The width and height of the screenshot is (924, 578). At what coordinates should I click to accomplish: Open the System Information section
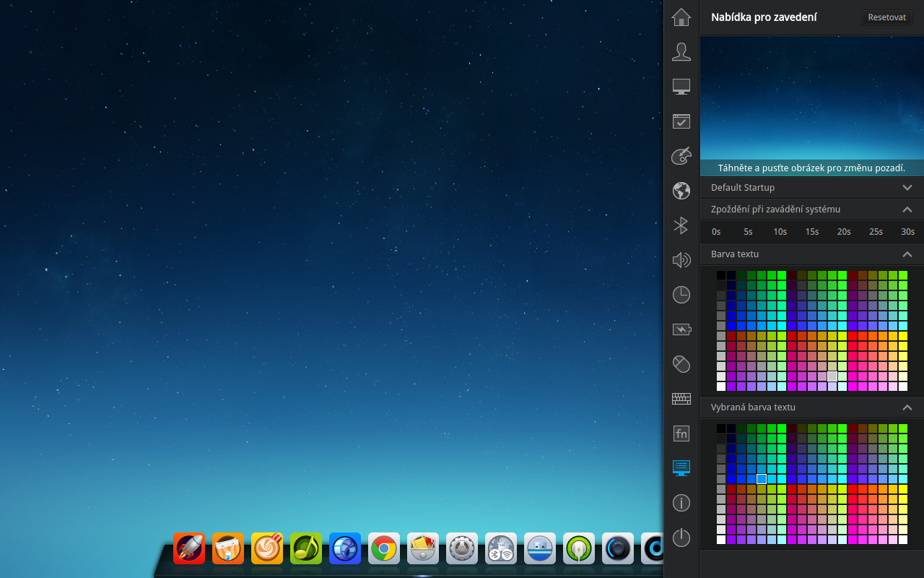(x=681, y=503)
